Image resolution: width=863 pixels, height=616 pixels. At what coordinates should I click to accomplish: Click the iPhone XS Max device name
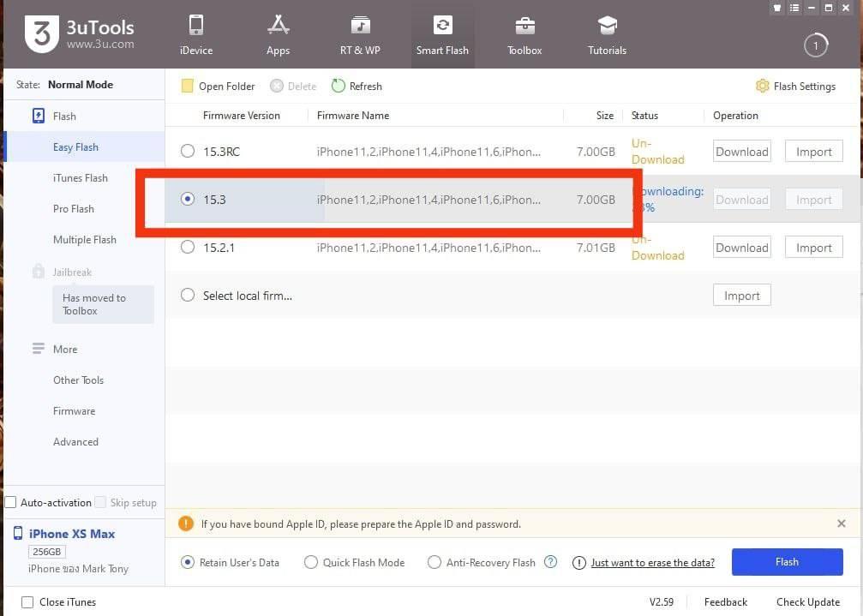(x=72, y=534)
